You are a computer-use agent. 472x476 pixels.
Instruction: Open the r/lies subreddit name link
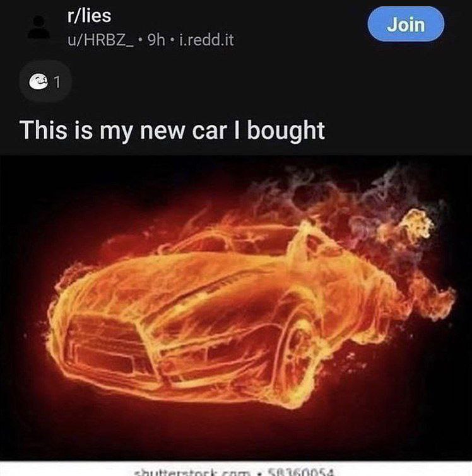[x=89, y=16]
